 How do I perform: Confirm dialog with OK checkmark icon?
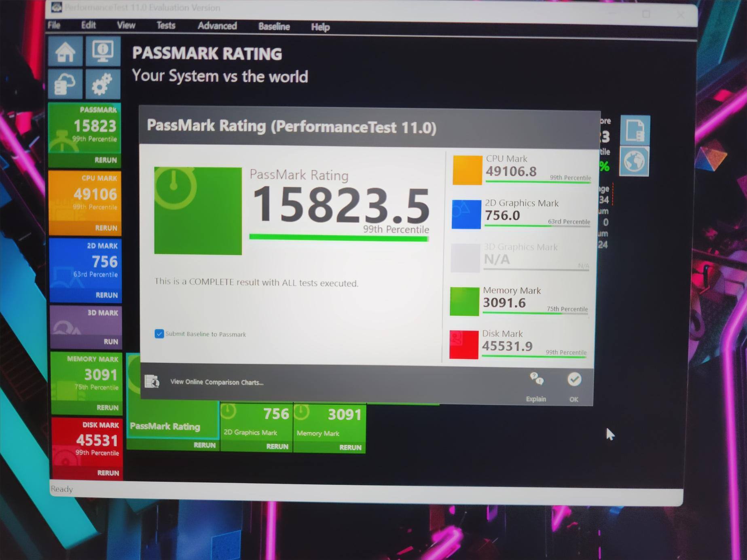[x=574, y=380]
